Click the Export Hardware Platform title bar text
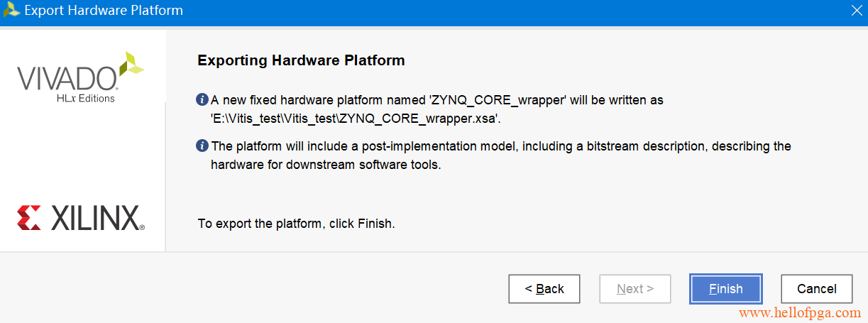Viewport: 868px width, 323px height. (x=104, y=11)
